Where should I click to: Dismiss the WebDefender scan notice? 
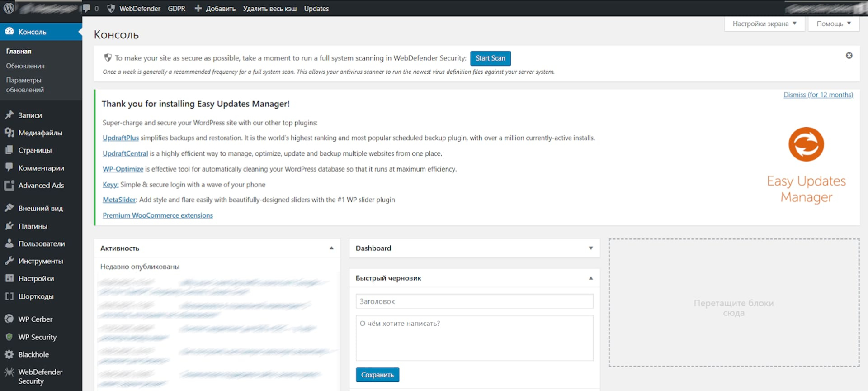(x=849, y=55)
